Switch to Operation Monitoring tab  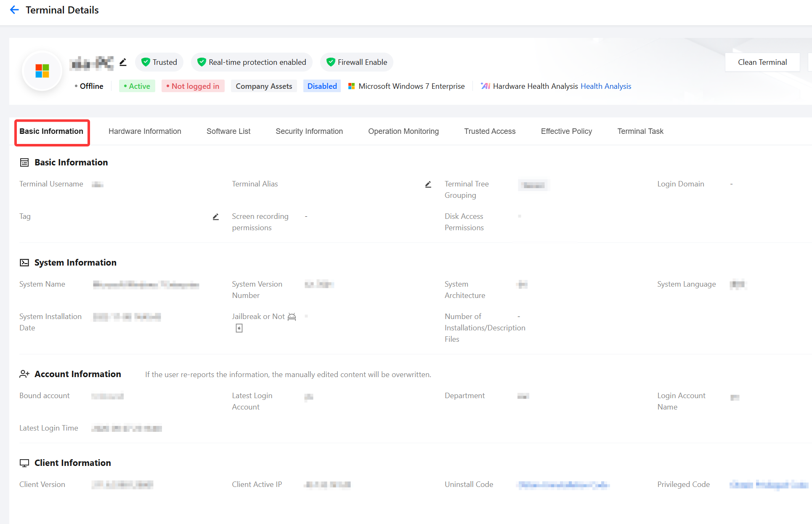(x=403, y=131)
